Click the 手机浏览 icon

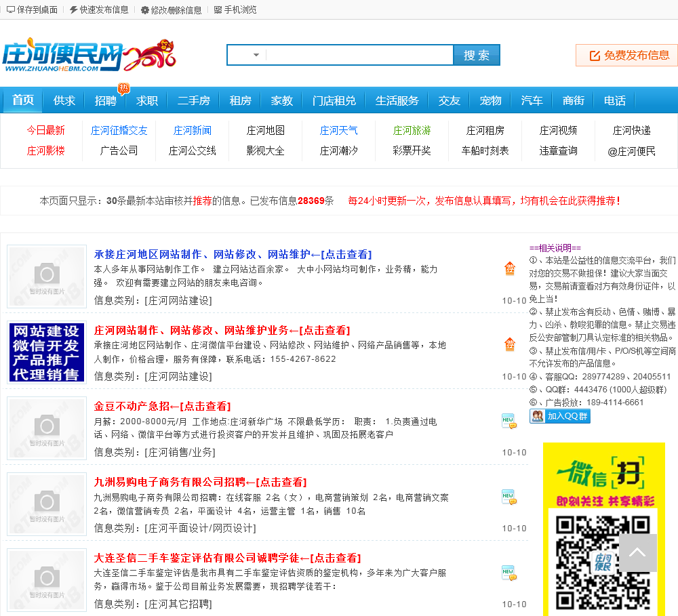[218, 9]
